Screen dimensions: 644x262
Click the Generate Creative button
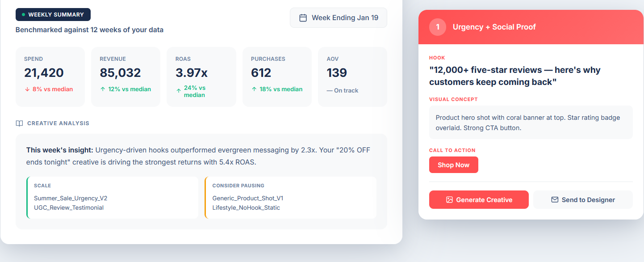pyautogui.click(x=479, y=200)
